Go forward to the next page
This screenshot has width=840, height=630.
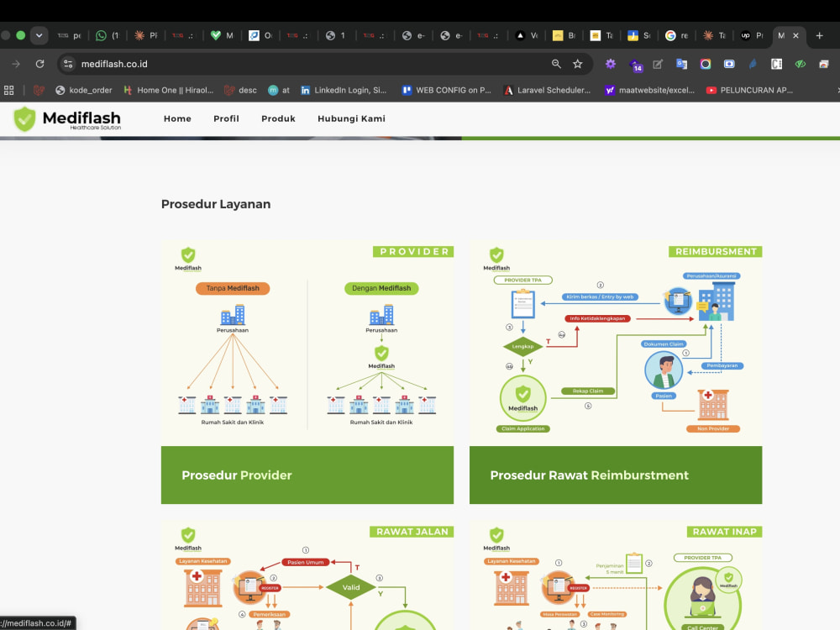click(x=16, y=64)
